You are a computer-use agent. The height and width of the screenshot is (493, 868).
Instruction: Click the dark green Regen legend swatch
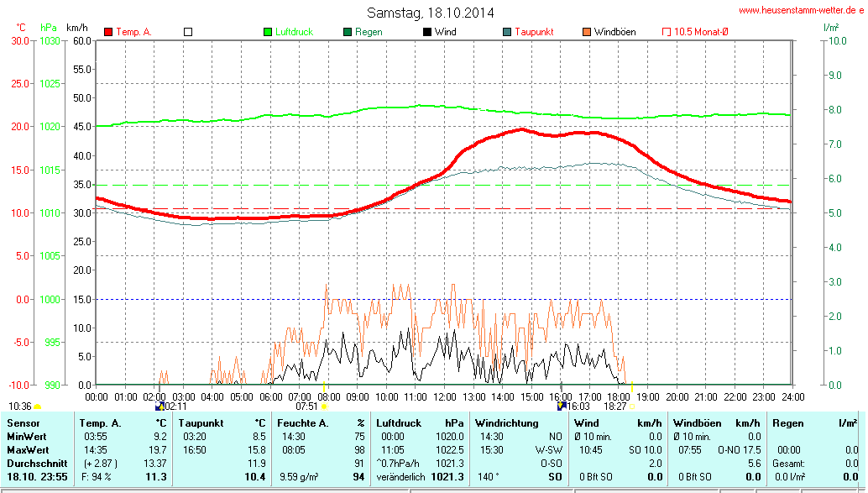coord(348,32)
